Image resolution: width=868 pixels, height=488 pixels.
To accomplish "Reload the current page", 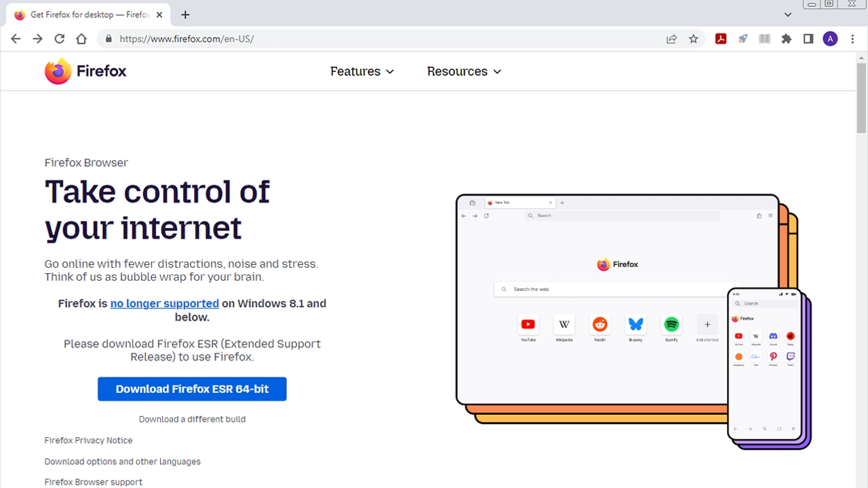I will (60, 39).
